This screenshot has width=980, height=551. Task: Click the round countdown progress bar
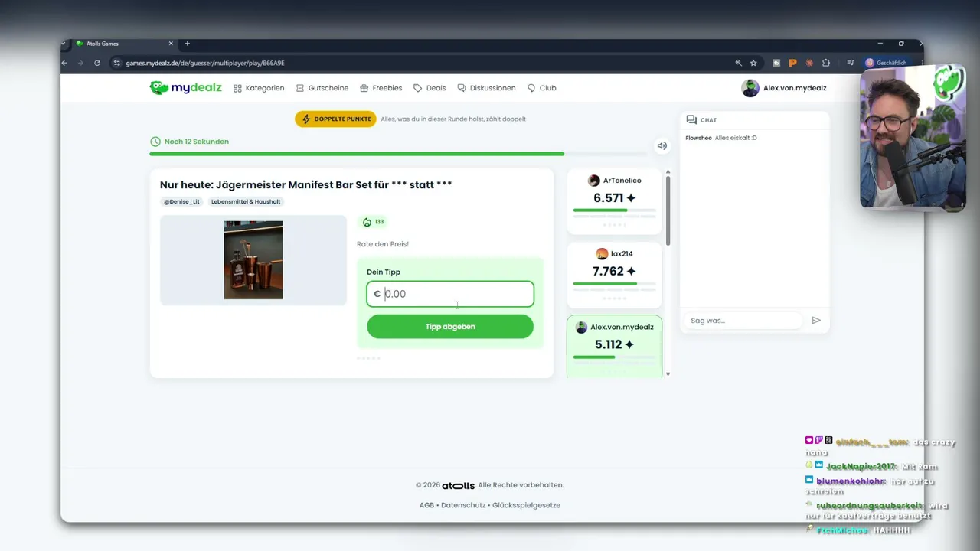(399, 154)
